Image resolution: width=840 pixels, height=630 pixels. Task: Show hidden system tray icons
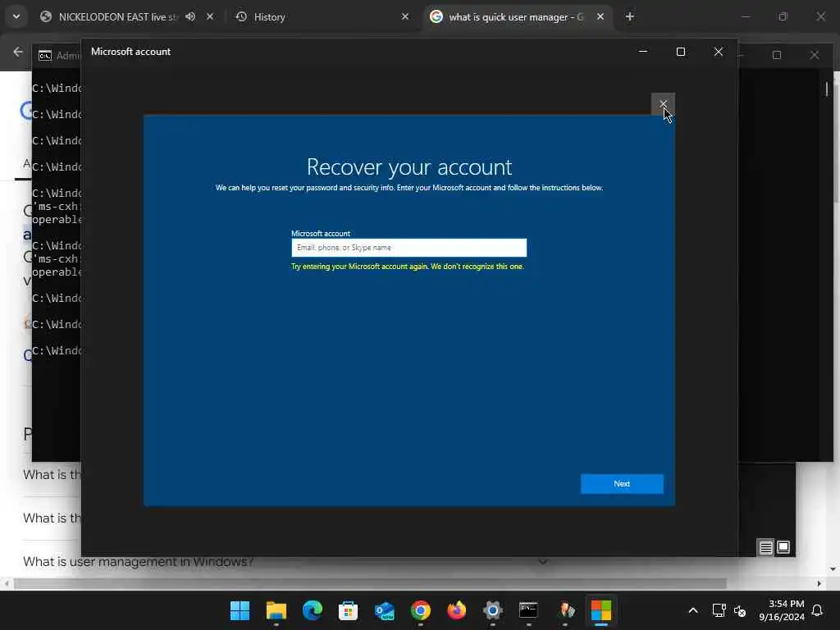tap(692, 610)
